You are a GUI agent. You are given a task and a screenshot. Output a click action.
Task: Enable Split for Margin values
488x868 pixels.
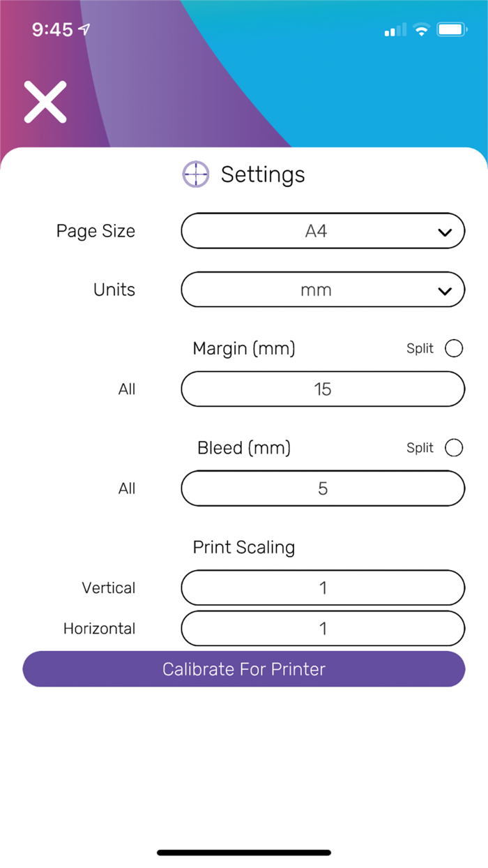pyautogui.click(x=454, y=348)
